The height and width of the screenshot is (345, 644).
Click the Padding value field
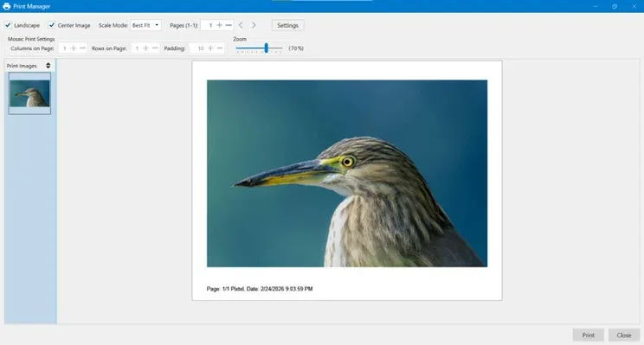(198, 48)
